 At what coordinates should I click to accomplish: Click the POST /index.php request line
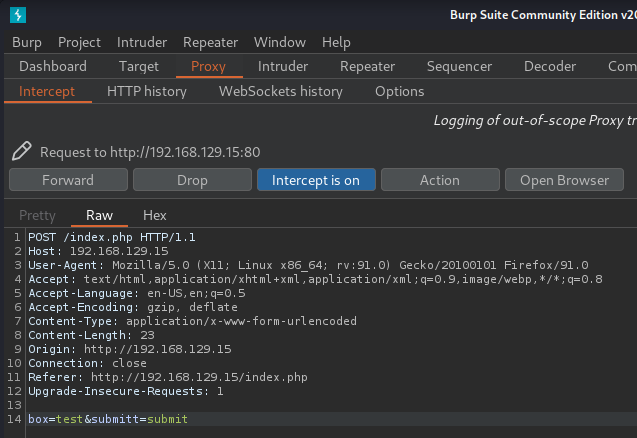(112, 237)
